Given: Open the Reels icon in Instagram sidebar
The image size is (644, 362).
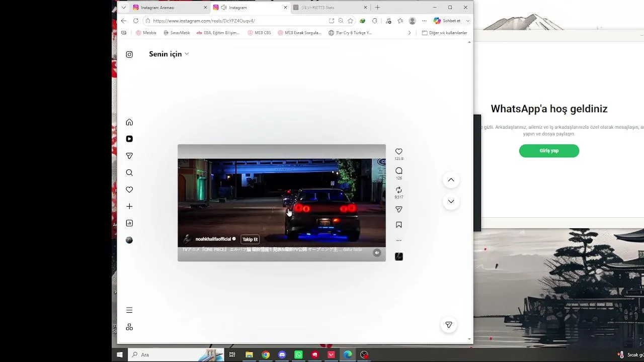Looking at the screenshot, I should pyautogui.click(x=129, y=139).
